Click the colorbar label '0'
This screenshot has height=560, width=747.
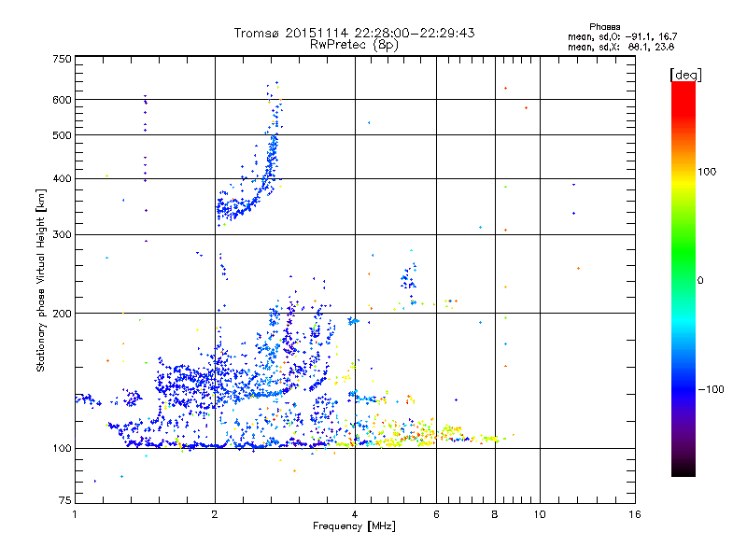tap(700, 281)
